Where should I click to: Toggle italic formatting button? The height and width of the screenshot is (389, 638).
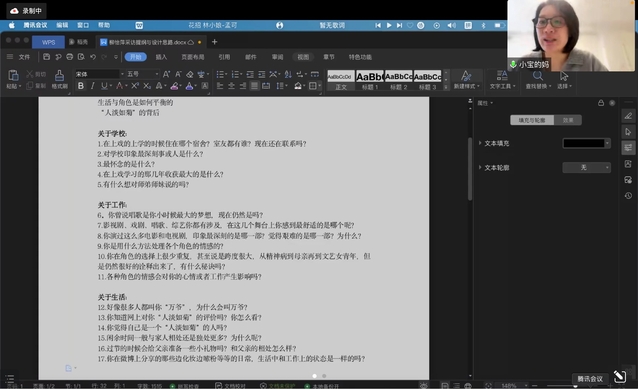92,86
